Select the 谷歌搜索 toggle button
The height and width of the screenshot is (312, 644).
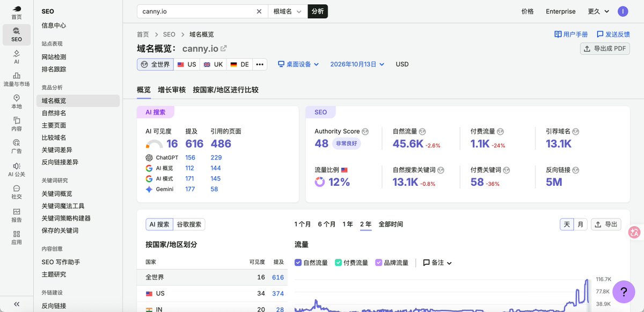[189, 224]
